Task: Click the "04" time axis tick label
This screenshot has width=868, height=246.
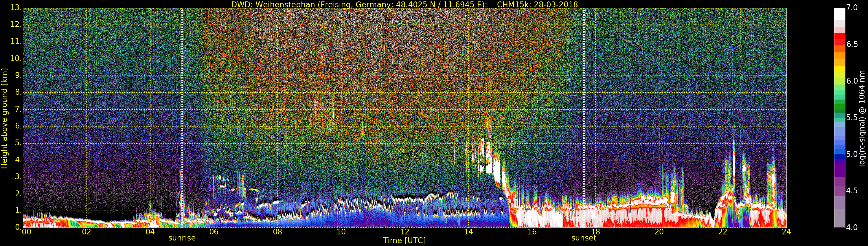Action: (150, 232)
